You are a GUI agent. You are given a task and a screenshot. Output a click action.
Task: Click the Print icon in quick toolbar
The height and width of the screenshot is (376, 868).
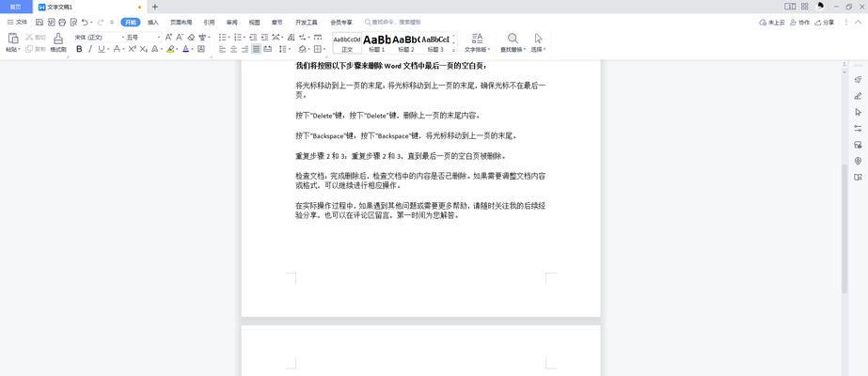click(x=62, y=23)
